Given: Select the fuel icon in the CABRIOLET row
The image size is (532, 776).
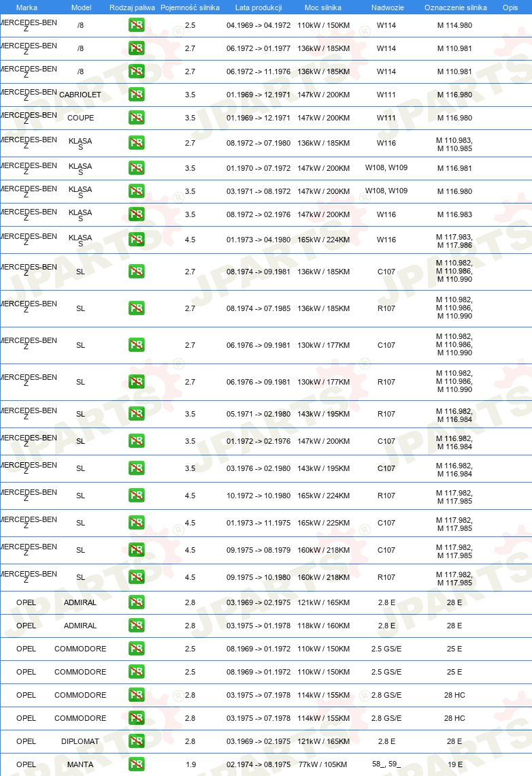Looking at the screenshot, I should coord(137,95).
